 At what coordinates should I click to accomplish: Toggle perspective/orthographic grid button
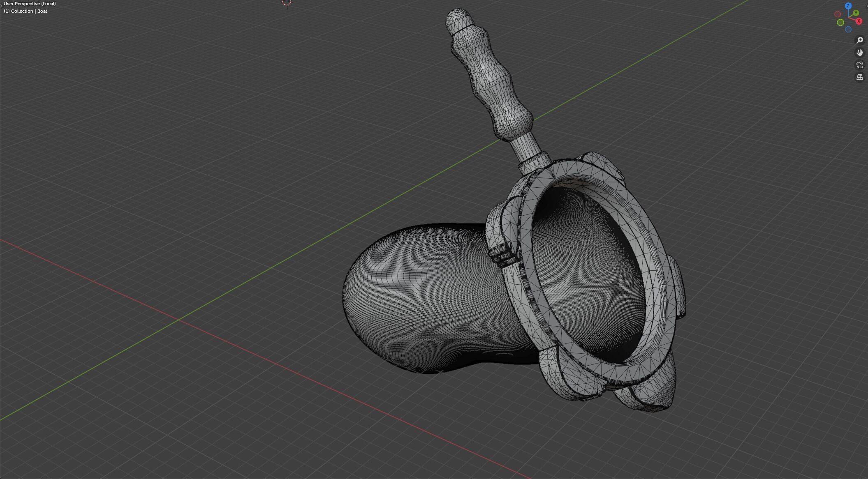[860, 77]
